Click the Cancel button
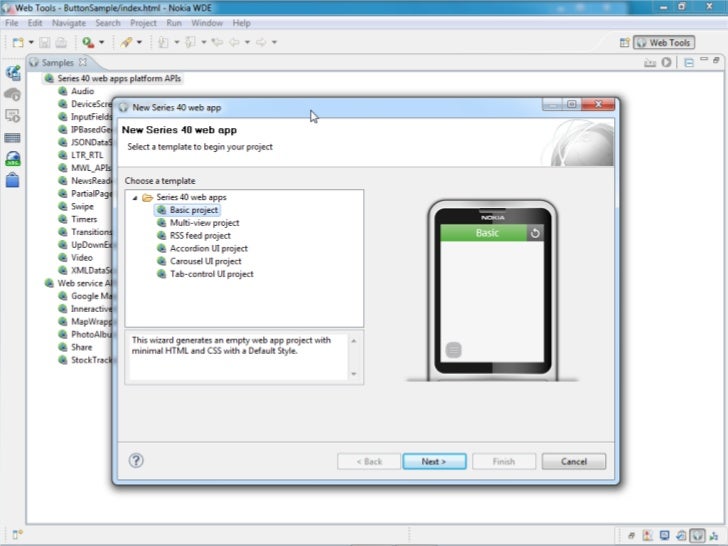 [x=573, y=462]
